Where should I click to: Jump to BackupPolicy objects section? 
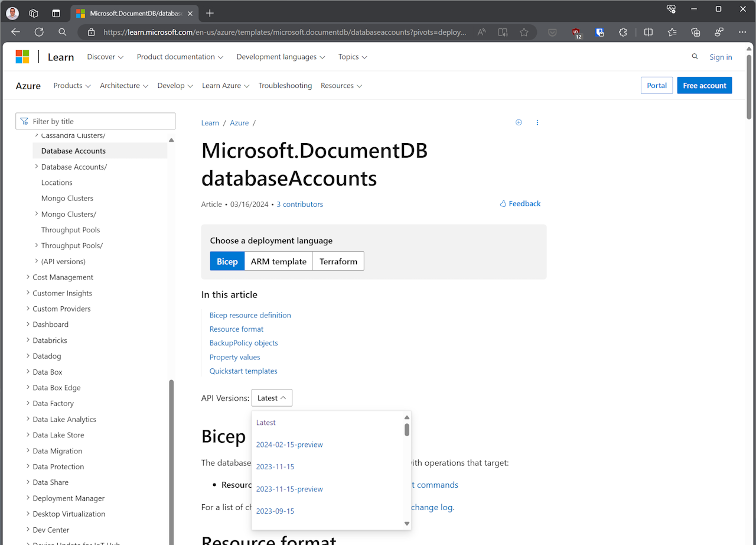244,343
